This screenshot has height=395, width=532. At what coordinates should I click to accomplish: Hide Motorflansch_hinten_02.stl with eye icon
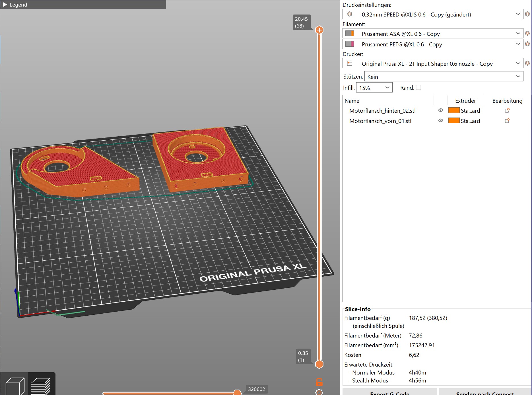[x=441, y=110]
